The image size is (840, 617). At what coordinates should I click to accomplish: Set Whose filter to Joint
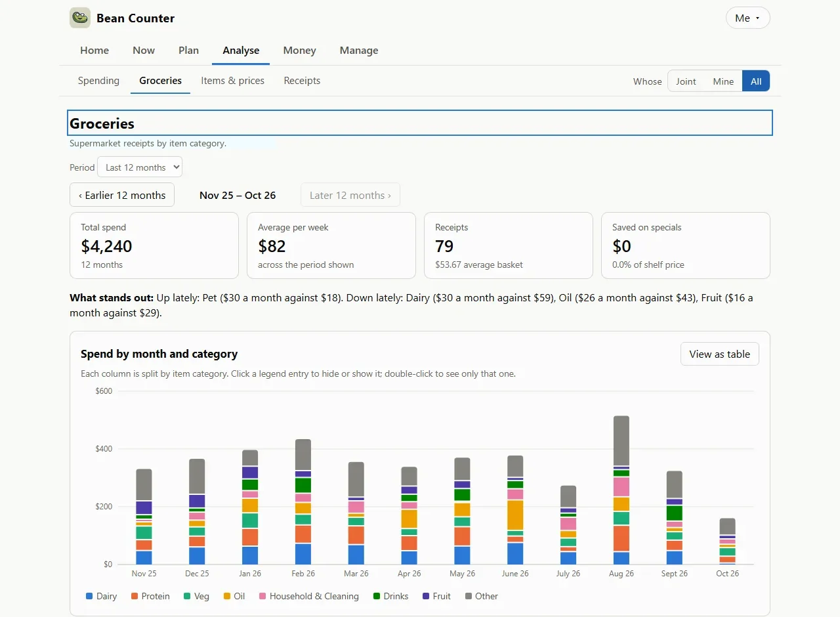(686, 81)
